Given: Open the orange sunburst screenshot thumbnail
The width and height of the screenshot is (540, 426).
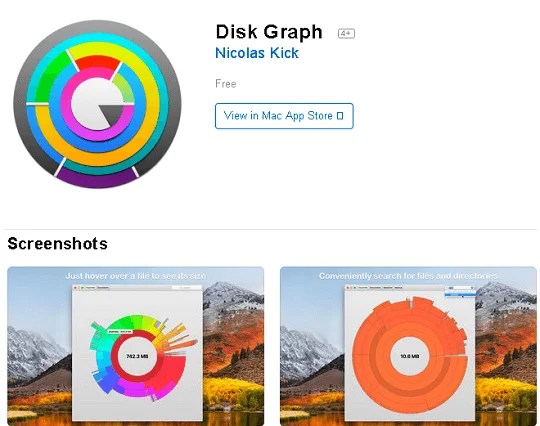Looking at the screenshot, I should pyautogui.click(x=408, y=346).
